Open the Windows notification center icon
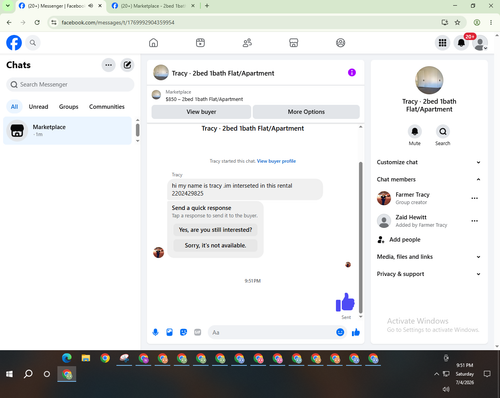 (487, 374)
